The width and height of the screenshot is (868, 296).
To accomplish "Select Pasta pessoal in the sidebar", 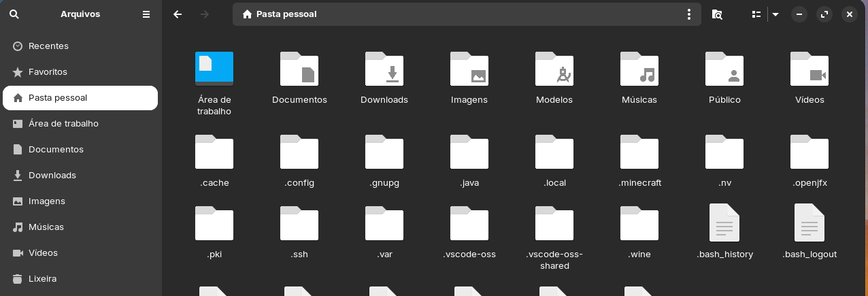I will pos(80,97).
